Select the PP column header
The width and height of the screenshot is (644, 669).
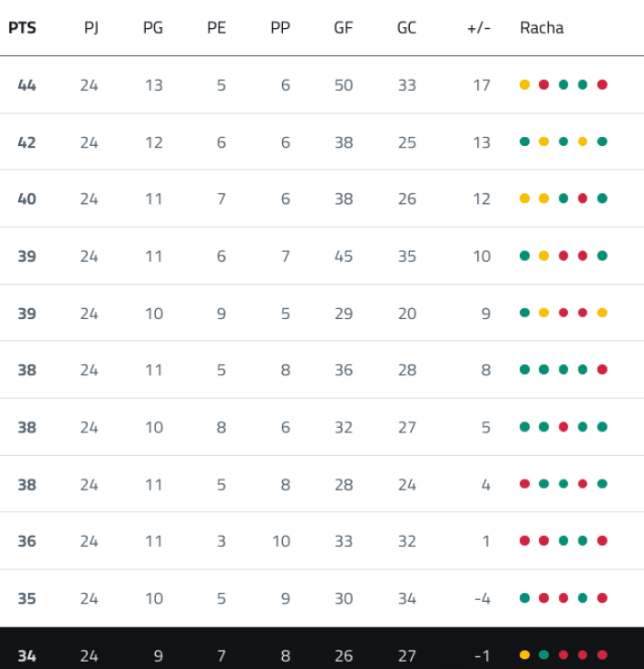click(x=280, y=28)
